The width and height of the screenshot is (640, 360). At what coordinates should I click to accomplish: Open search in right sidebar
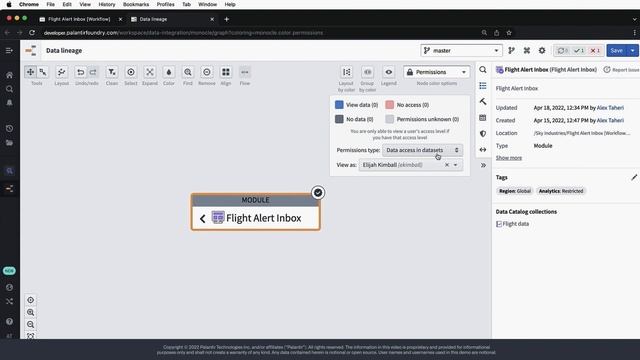(483, 70)
